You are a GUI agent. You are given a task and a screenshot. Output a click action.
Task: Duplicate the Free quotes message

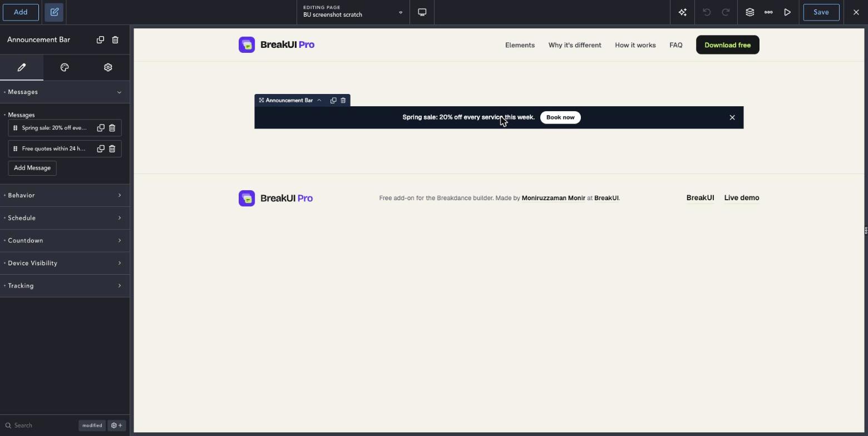[101, 148]
